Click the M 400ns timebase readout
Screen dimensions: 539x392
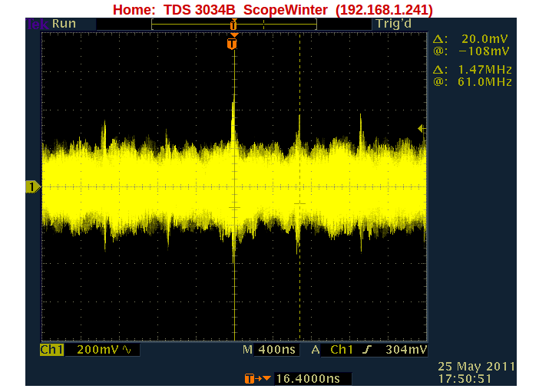[269, 350]
